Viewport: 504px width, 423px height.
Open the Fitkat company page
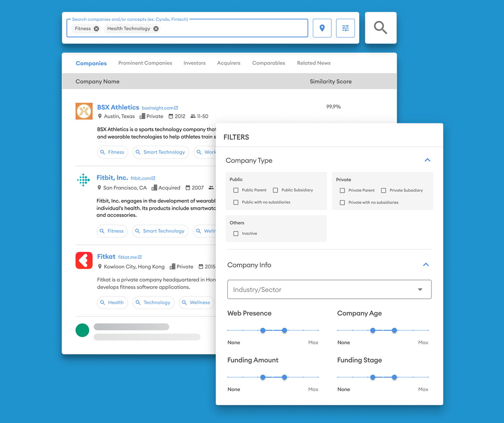[x=106, y=256]
